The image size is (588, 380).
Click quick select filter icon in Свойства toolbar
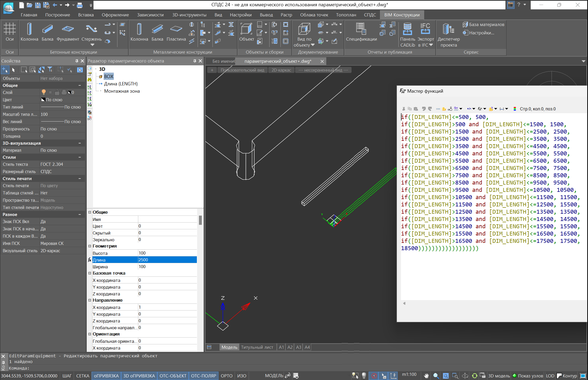[x=50, y=69]
